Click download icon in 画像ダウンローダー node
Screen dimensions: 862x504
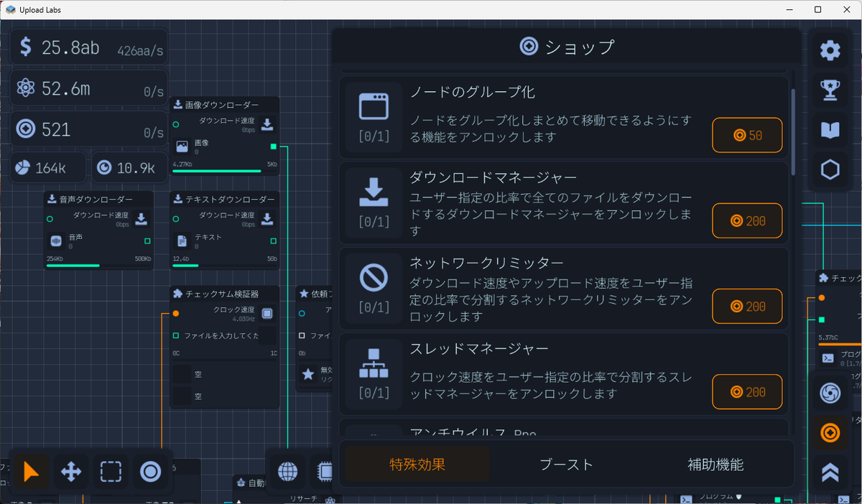click(x=267, y=124)
